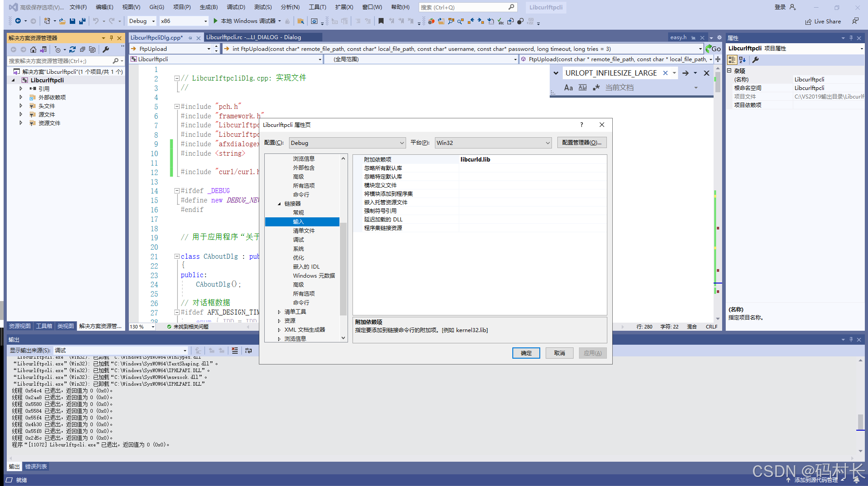The image size is (868, 486).
Task: Select Alphabetical sort in Properties panel
Action: (x=742, y=60)
